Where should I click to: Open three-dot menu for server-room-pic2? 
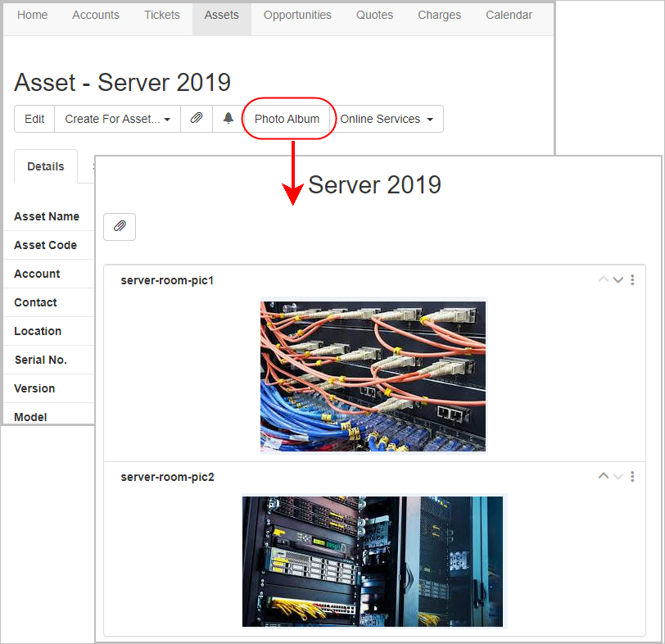click(x=632, y=476)
